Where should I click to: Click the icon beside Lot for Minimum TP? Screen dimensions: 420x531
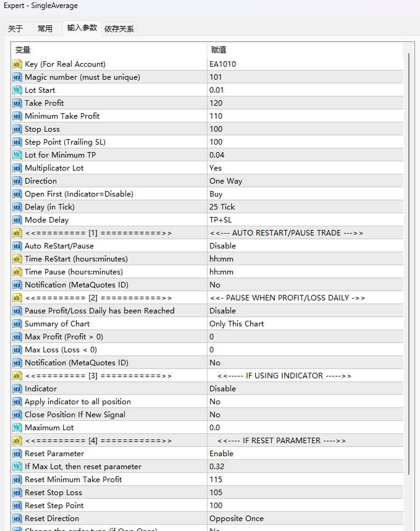(17, 155)
